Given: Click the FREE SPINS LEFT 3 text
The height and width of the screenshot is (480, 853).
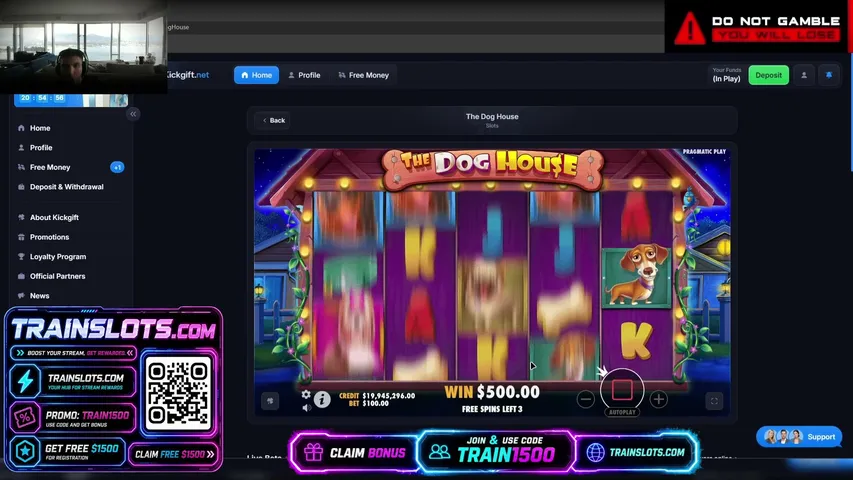Looking at the screenshot, I should (x=492, y=409).
